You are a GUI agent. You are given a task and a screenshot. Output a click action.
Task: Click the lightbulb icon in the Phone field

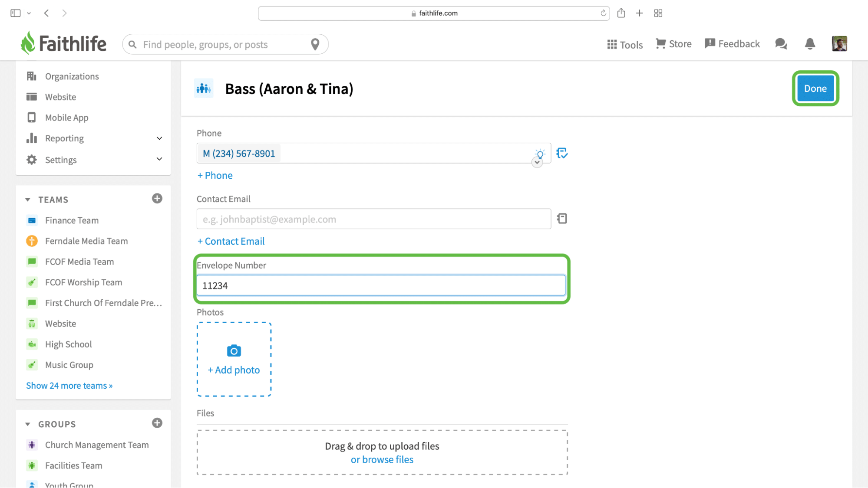pyautogui.click(x=540, y=153)
